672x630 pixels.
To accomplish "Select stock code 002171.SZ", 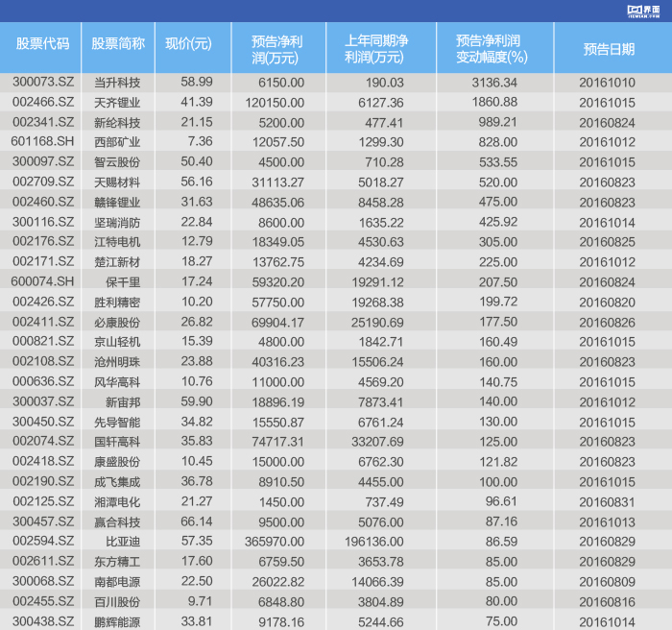I will [43, 261].
